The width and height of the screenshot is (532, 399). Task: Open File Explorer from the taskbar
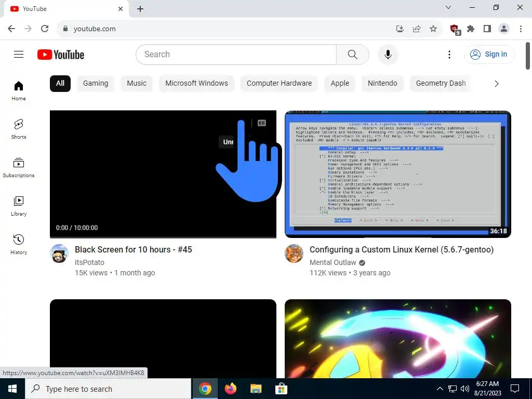[256, 389]
